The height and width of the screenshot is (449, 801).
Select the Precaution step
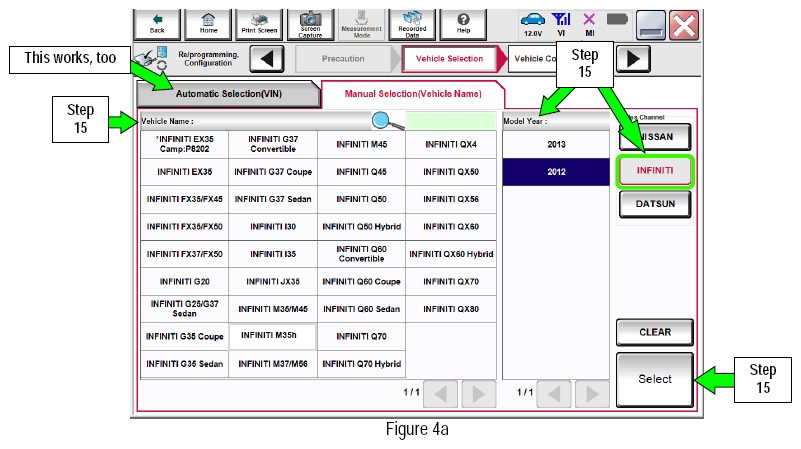[x=343, y=59]
